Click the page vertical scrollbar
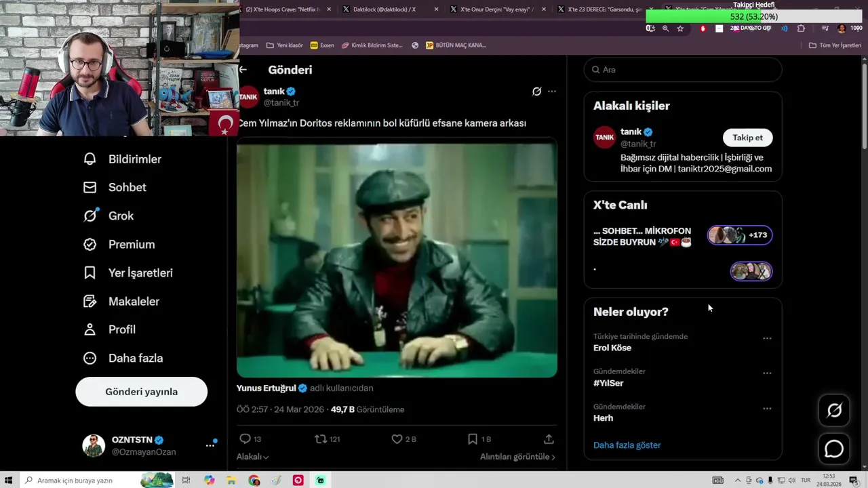Image resolution: width=868 pixels, height=488 pixels. (864, 105)
